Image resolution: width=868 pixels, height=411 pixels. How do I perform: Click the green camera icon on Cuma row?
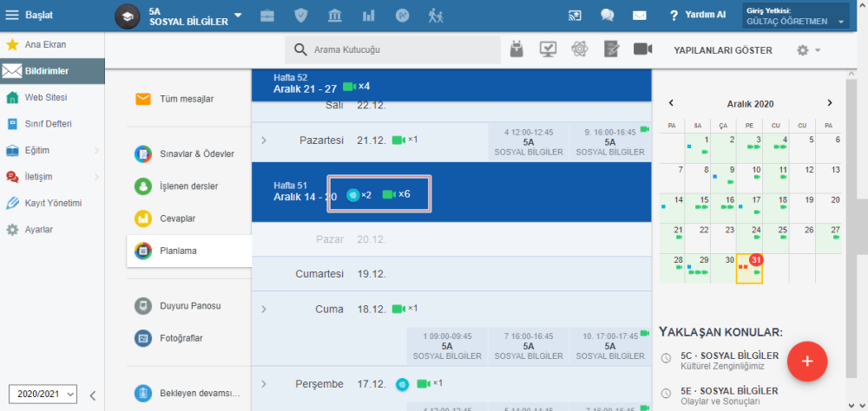pyautogui.click(x=398, y=309)
